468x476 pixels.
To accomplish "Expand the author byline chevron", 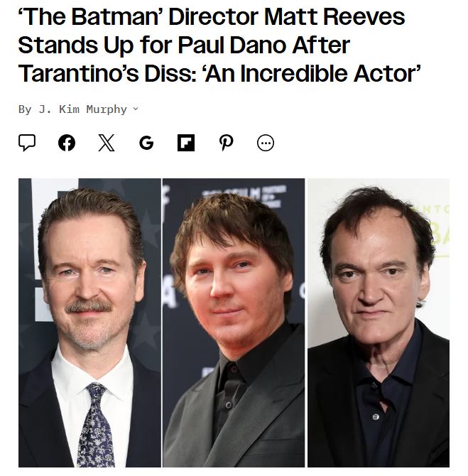I will point(136,109).
